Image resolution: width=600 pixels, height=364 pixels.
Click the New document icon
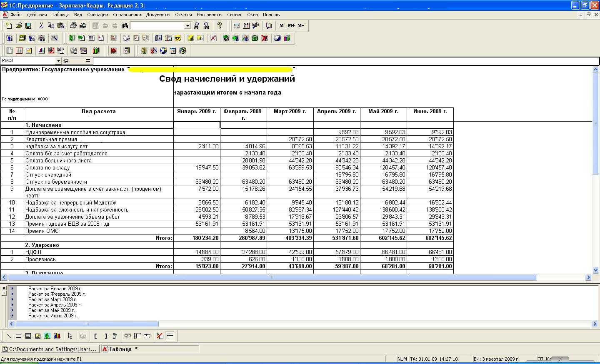(9, 26)
